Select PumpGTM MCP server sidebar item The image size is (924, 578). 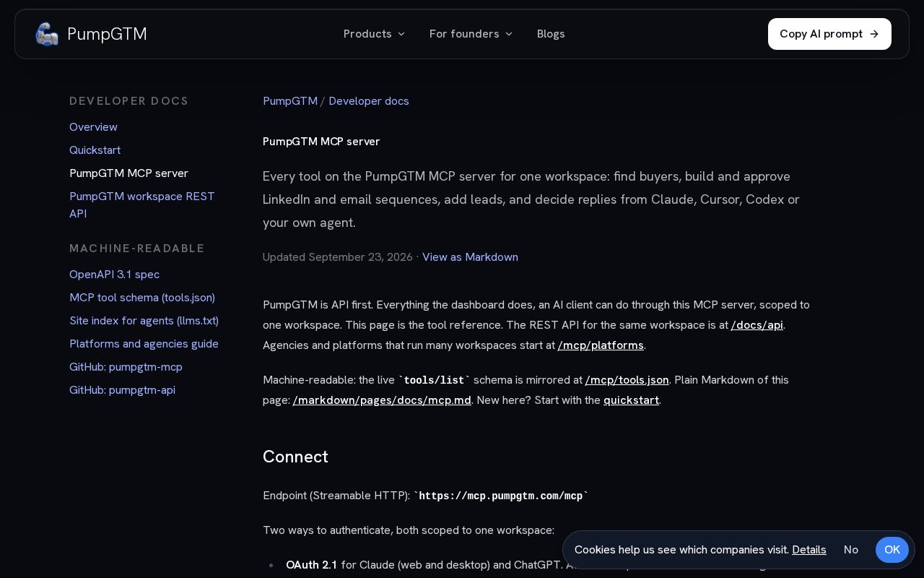(x=128, y=173)
